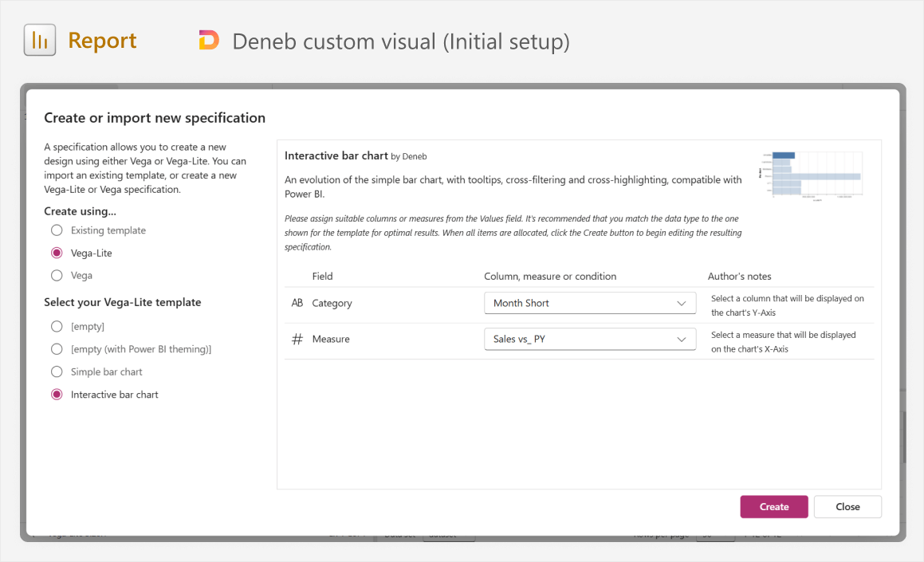Image resolution: width=924 pixels, height=562 pixels.
Task: Click the 'Column, measure or condition' header
Action: pos(550,277)
